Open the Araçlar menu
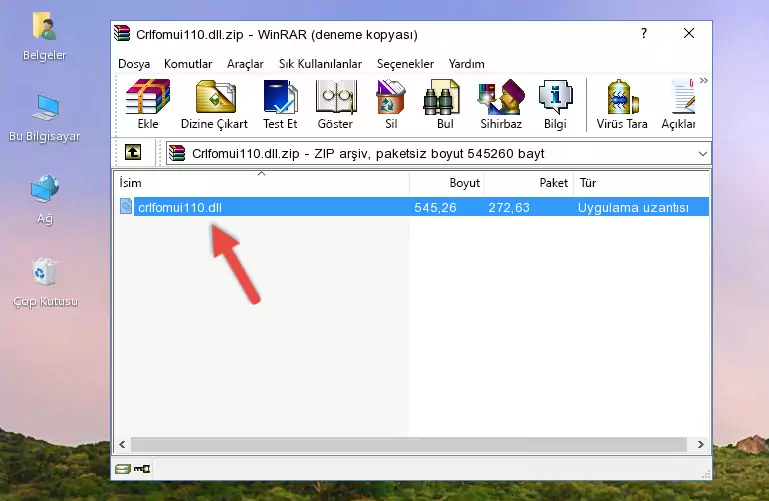This screenshot has width=769, height=501. pyautogui.click(x=245, y=64)
